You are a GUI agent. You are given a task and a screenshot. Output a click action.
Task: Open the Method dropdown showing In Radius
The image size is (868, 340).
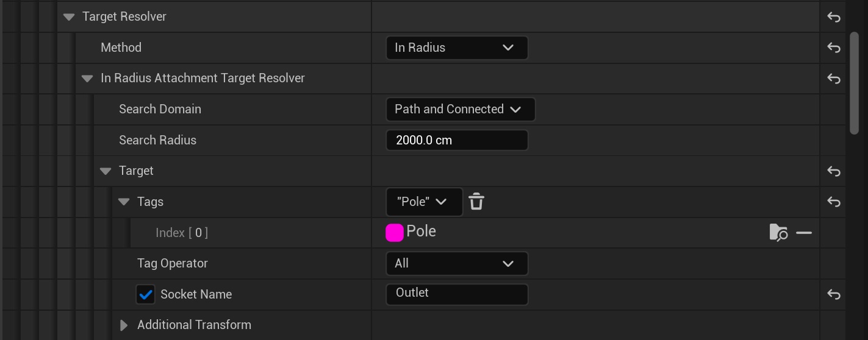point(456,48)
